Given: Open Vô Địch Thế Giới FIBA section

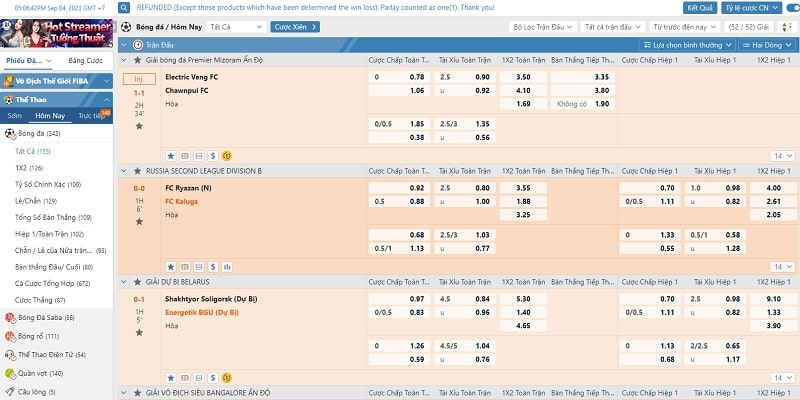Looking at the screenshot, I should pyautogui.click(x=56, y=81).
